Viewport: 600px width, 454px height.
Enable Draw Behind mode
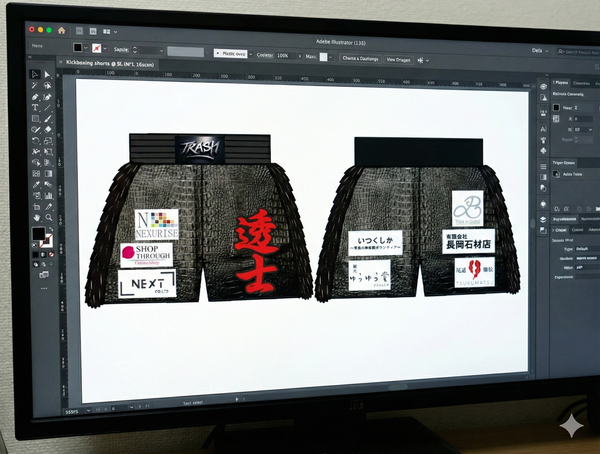click(44, 264)
